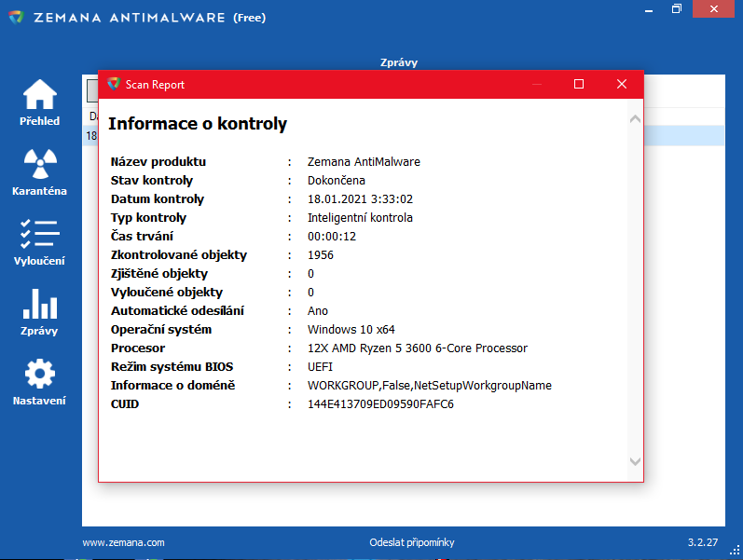Click the CUID value text
The height and width of the screenshot is (560, 743).
click(x=380, y=404)
